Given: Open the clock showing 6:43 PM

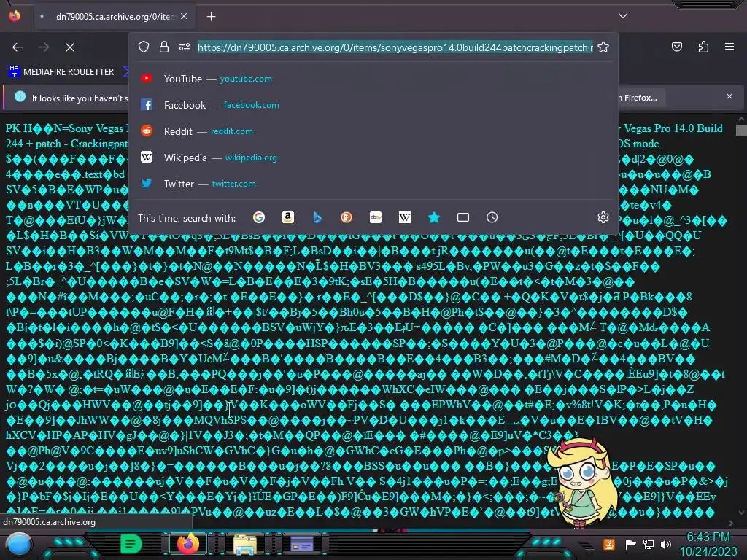Looking at the screenshot, I should tap(708, 544).
